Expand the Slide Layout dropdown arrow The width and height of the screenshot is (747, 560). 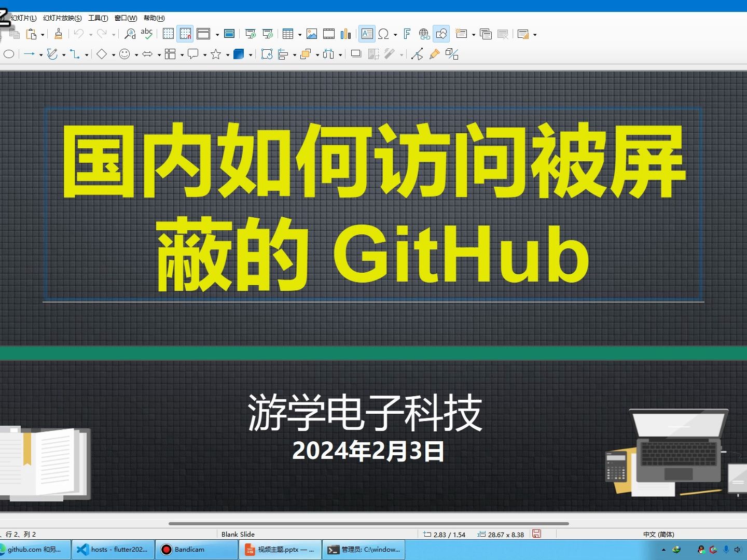coord(535,35)
